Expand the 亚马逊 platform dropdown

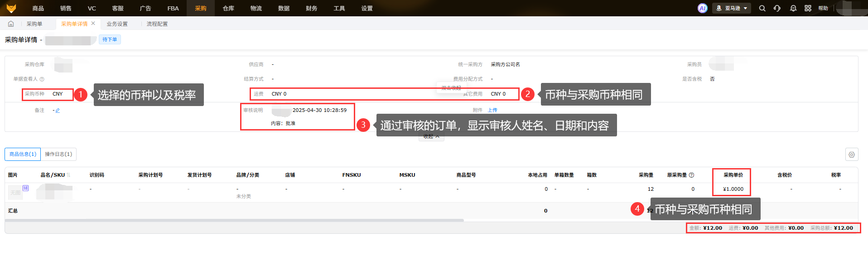coord(732,8)
